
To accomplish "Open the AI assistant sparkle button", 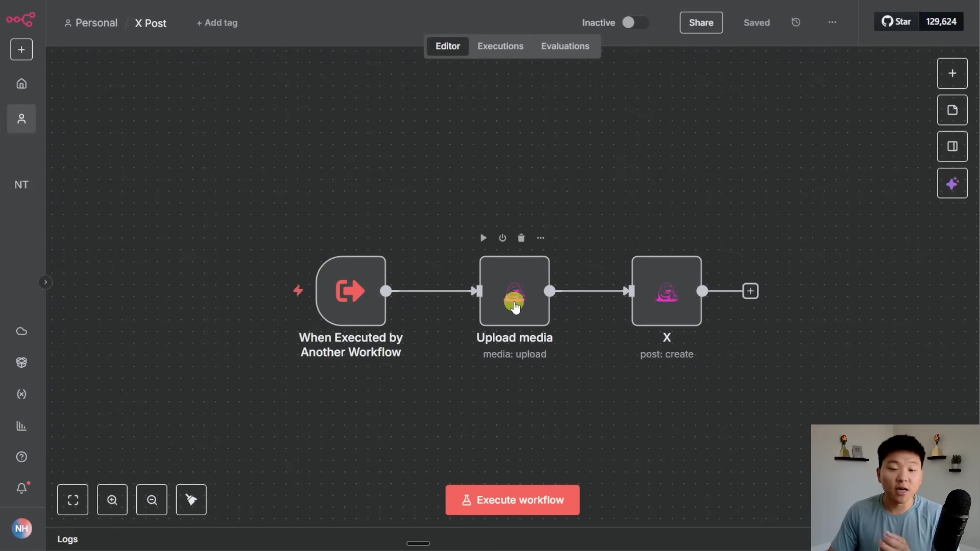I will [x=952, y=184].
